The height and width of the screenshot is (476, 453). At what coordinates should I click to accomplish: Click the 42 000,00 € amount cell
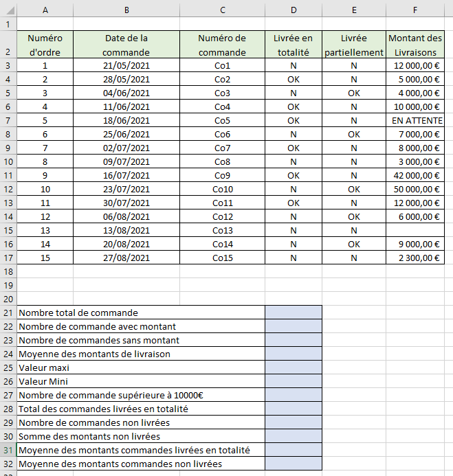415,175
